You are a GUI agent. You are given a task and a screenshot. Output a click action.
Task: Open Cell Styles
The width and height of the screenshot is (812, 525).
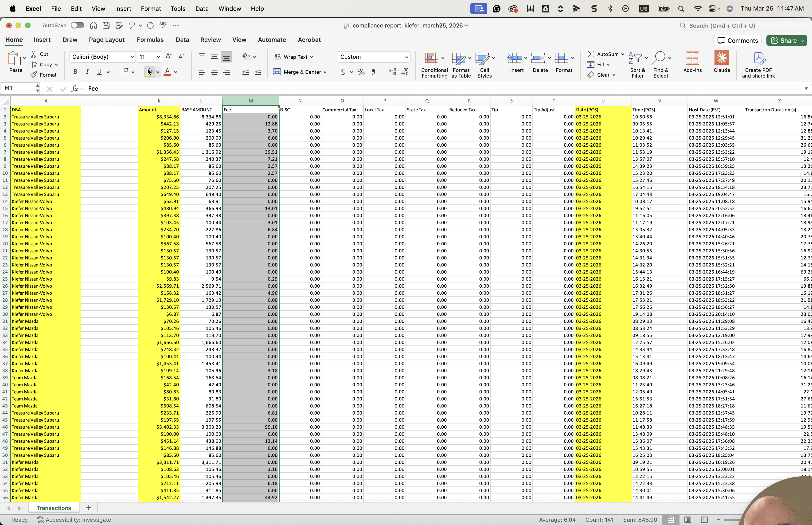tap(484, 65)
